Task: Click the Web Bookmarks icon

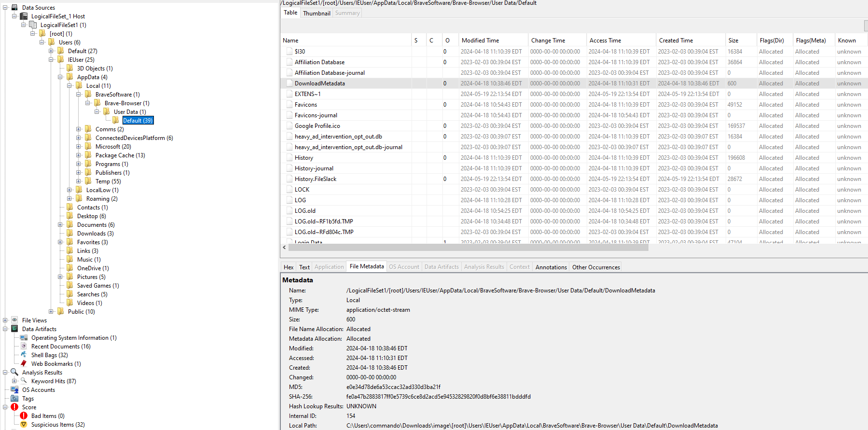Action: point(24,363)
